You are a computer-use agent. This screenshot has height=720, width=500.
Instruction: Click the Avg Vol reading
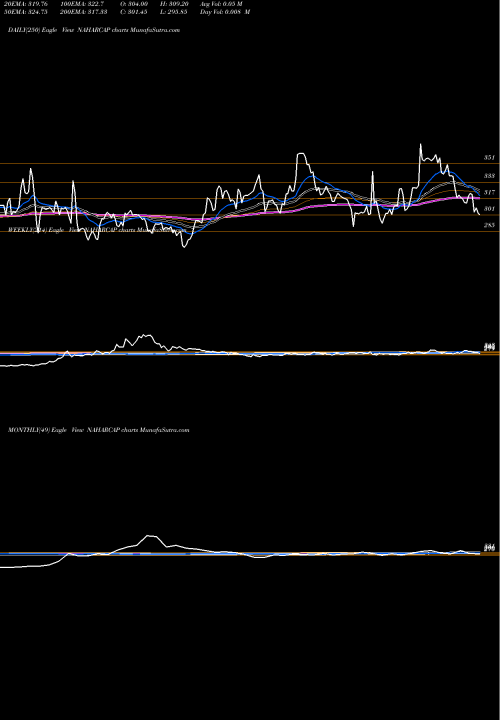tap(221, 3)
